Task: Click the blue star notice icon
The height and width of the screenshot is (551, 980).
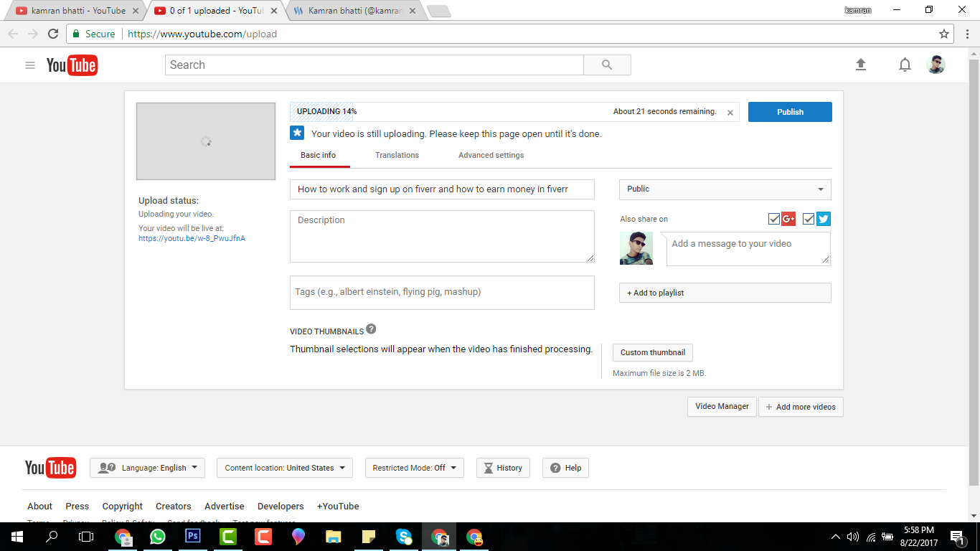Action: [x=297, y=133]
